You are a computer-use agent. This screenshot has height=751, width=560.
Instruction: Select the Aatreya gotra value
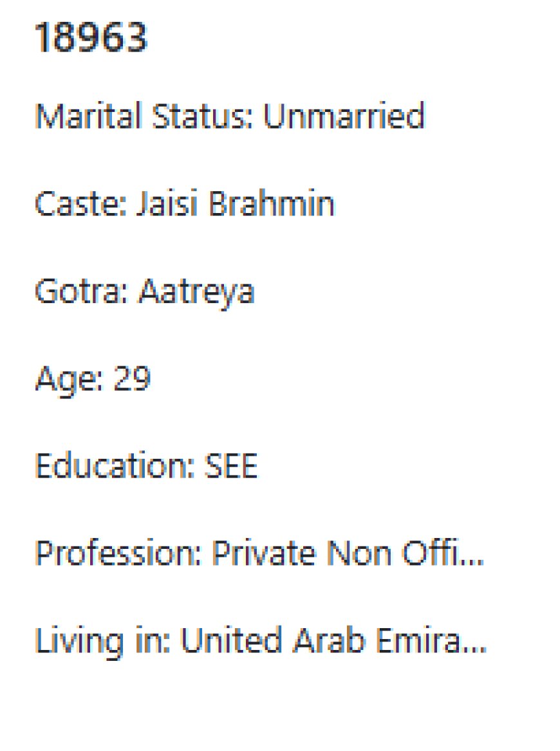click(x=196, y=292)
